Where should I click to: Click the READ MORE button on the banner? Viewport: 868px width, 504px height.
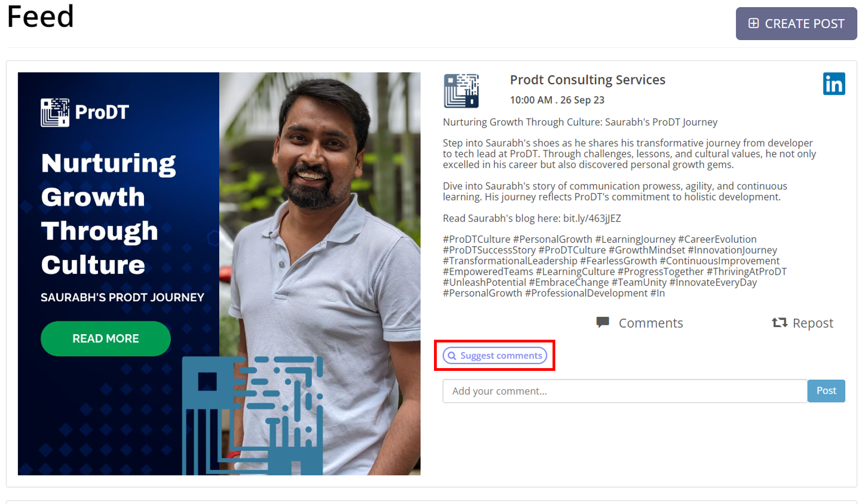coord(106,339)
